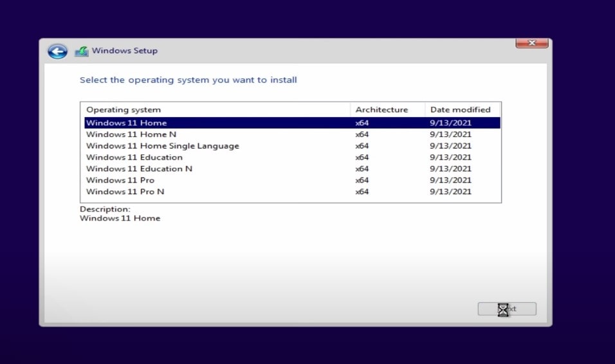Click the date cell for Windows 11 Education

[450, 158]
